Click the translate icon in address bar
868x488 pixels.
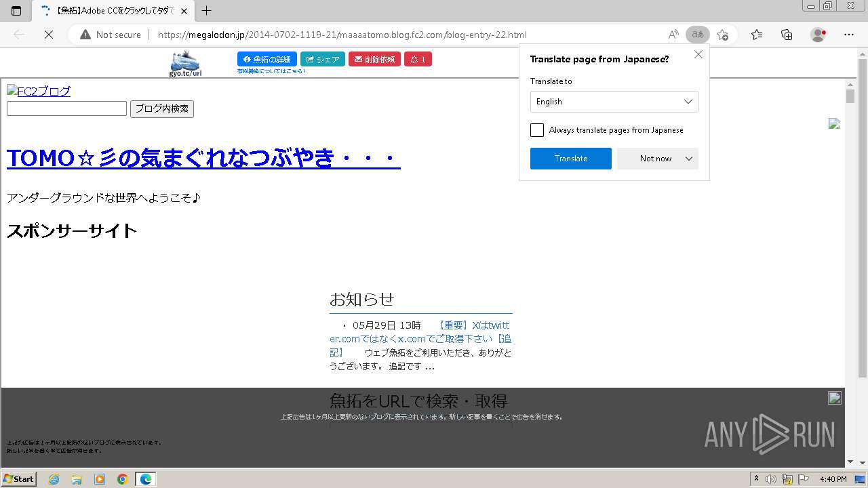pos(698,35)
